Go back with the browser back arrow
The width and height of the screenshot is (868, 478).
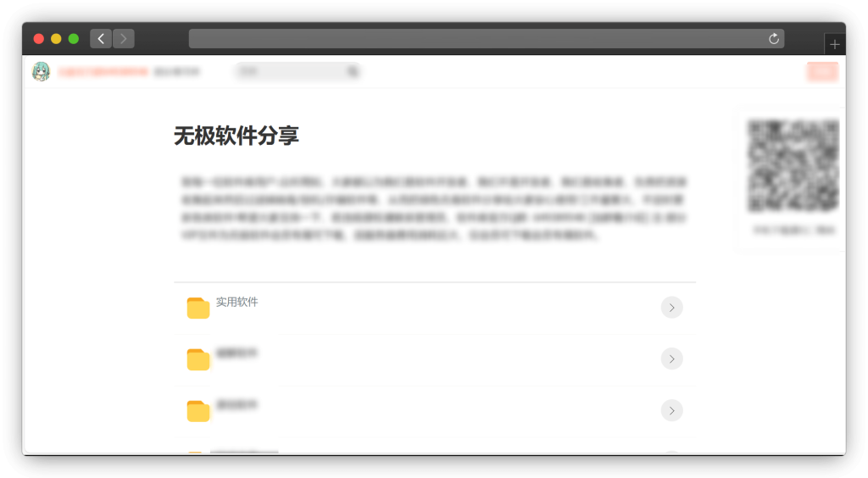coord(101,39)
